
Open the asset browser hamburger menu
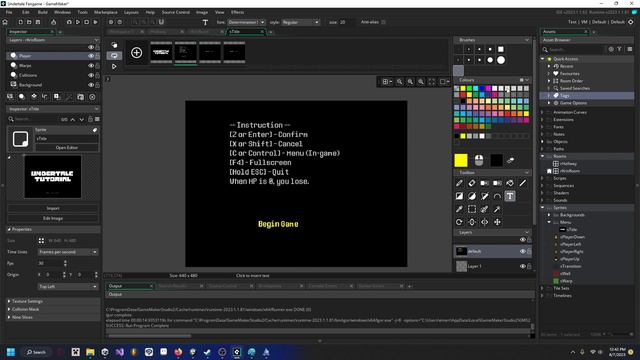(x=630, y=49)
